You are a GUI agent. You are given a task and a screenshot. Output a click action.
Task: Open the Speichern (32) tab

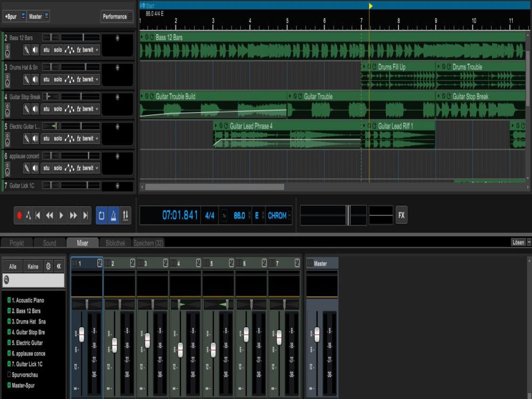tap(148, 243)
